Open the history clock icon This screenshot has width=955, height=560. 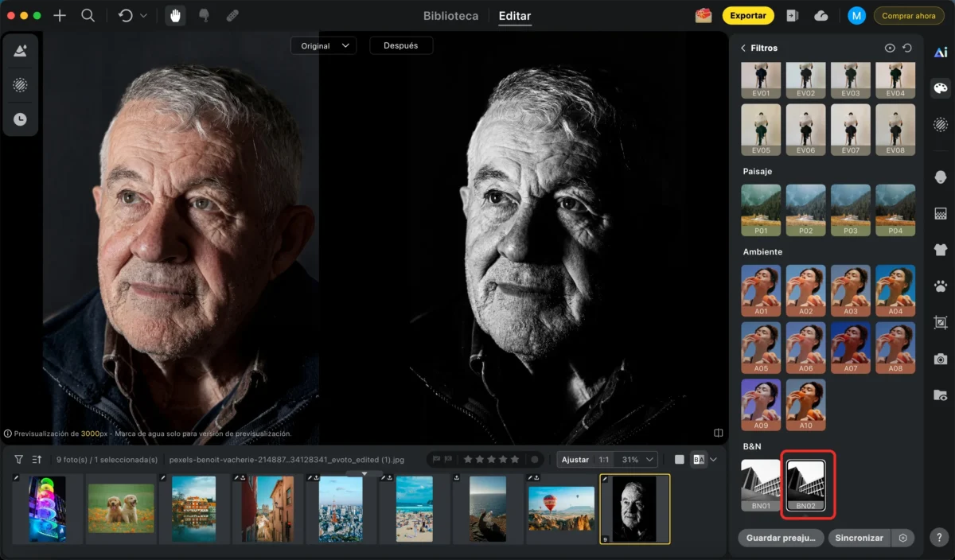click(x=20, y=119)
